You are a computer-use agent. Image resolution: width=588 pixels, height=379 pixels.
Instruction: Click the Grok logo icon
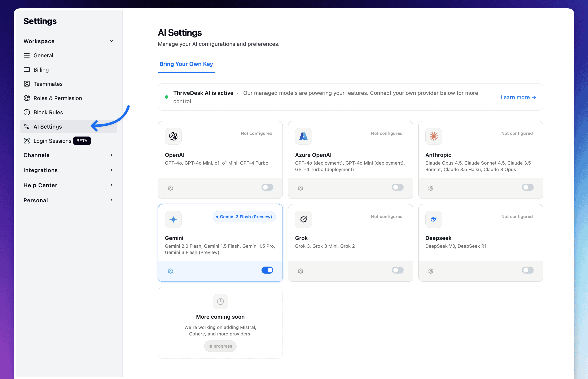click(x=303, y=219)
